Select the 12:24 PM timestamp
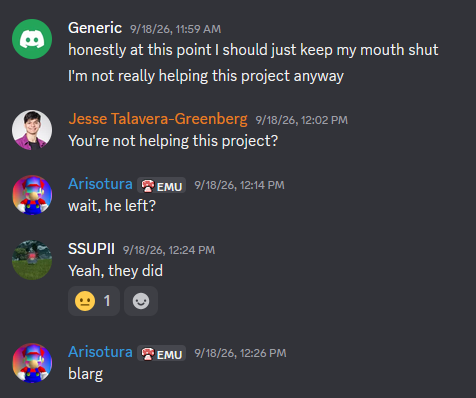476x398 pixels. tap(169, 250)
